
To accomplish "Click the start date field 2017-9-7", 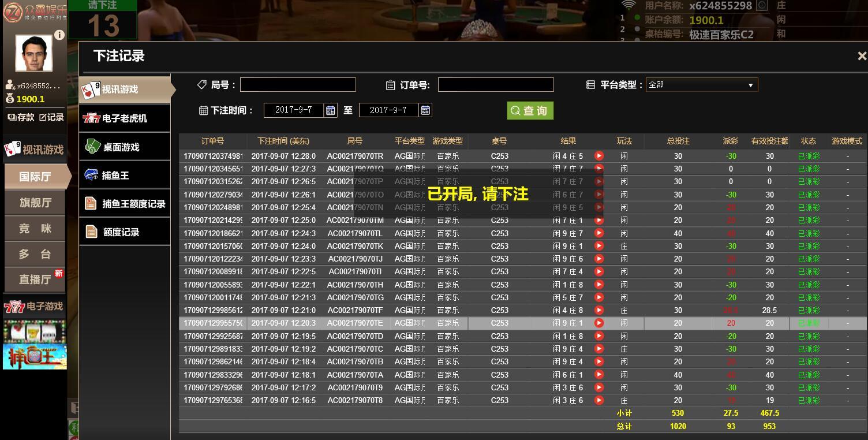I will pos(294,110).
